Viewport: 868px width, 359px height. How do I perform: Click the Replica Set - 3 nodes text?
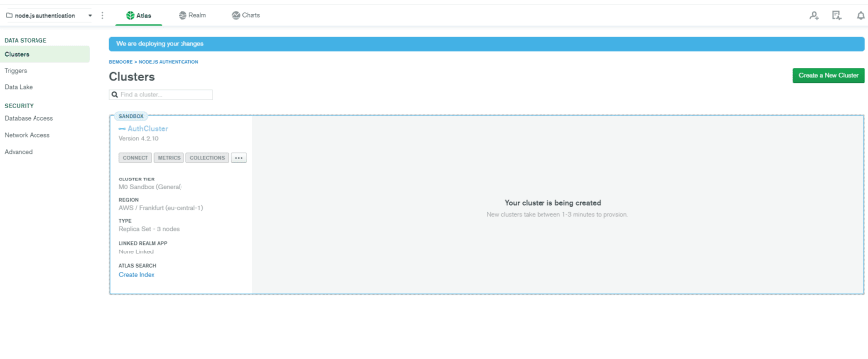(149, 229)
